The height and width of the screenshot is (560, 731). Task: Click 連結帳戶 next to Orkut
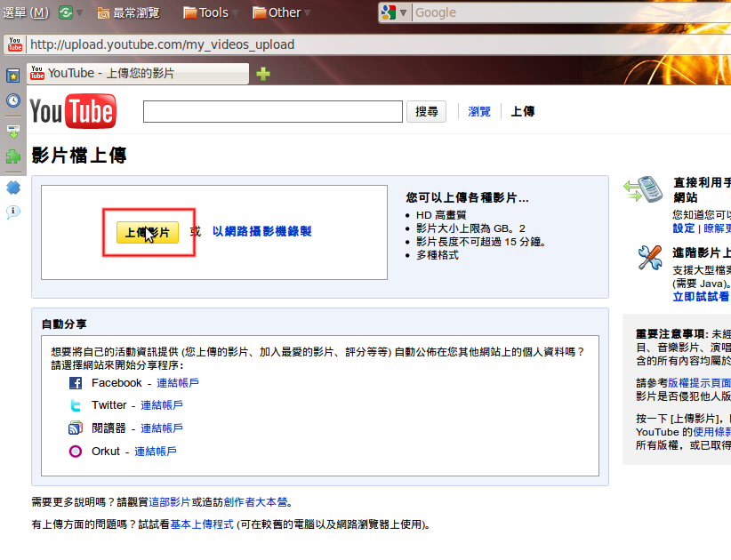click(156, 452)
